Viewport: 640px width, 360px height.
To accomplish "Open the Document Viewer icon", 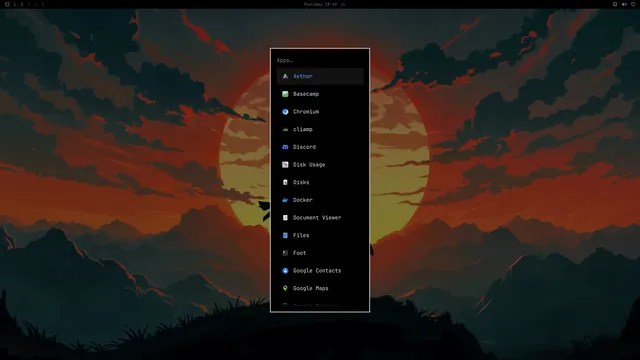I will click(x=285, y=218).
